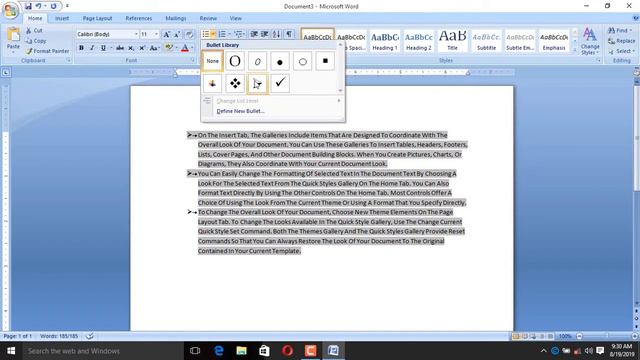The image size is (640, 360).
Task: Choose the small hollow circle bullet
Action: (x=302, y=61)
